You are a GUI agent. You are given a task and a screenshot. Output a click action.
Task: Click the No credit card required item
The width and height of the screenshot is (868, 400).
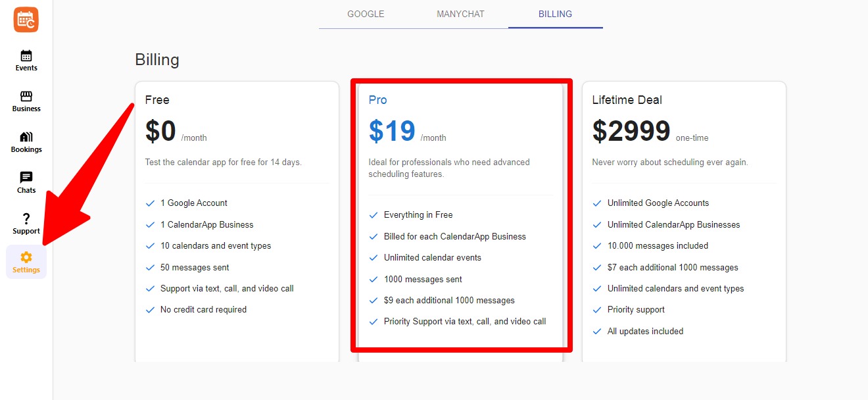(x=202, y=309)
